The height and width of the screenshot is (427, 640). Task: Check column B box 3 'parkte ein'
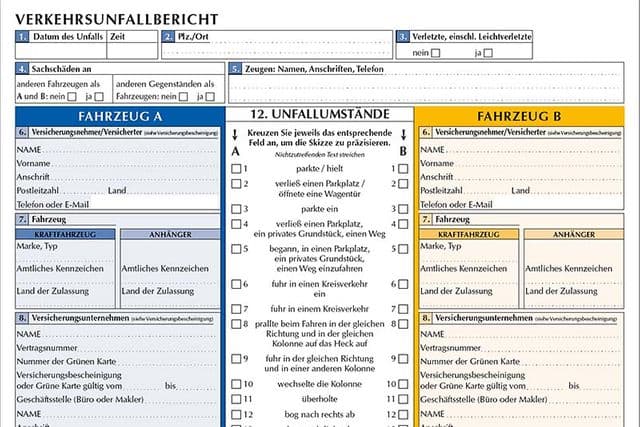tap(403, 209)
